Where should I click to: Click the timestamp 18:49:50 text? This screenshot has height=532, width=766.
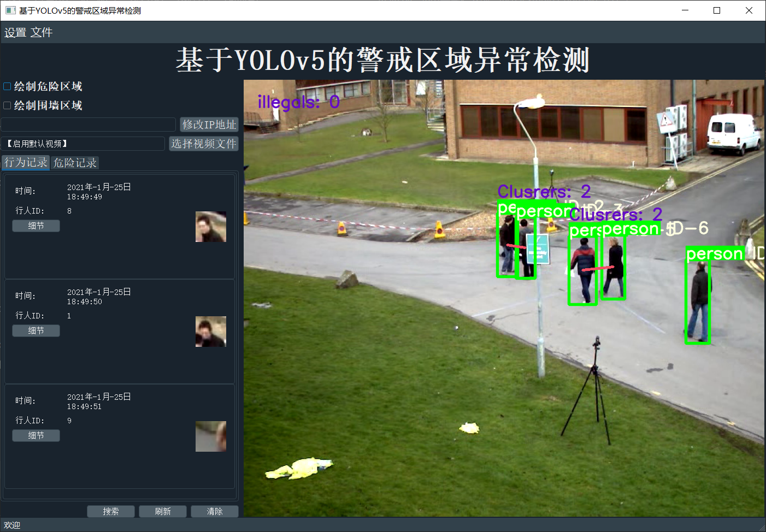click(85, 302)
